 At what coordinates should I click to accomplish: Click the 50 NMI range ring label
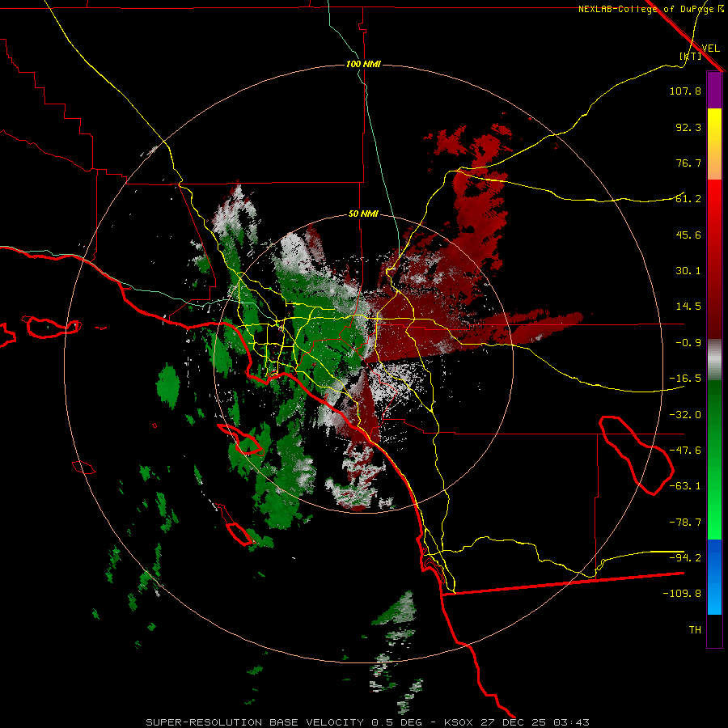[363, 214]
